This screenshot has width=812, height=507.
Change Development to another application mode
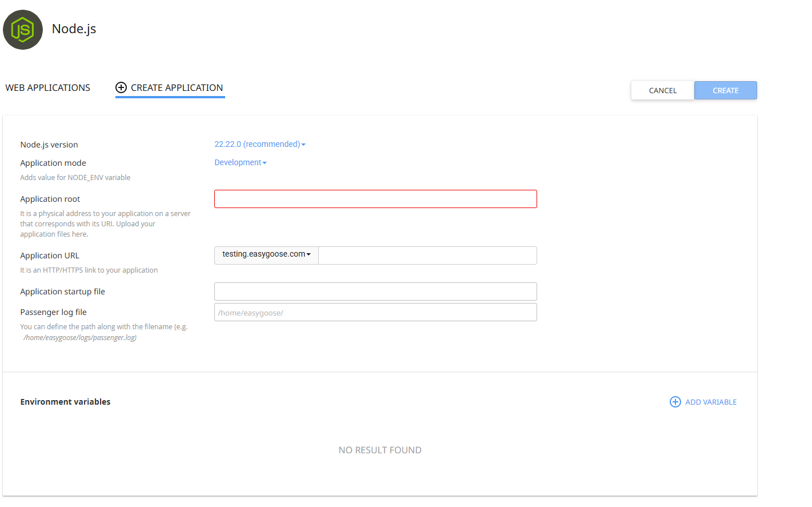(240, 162)
